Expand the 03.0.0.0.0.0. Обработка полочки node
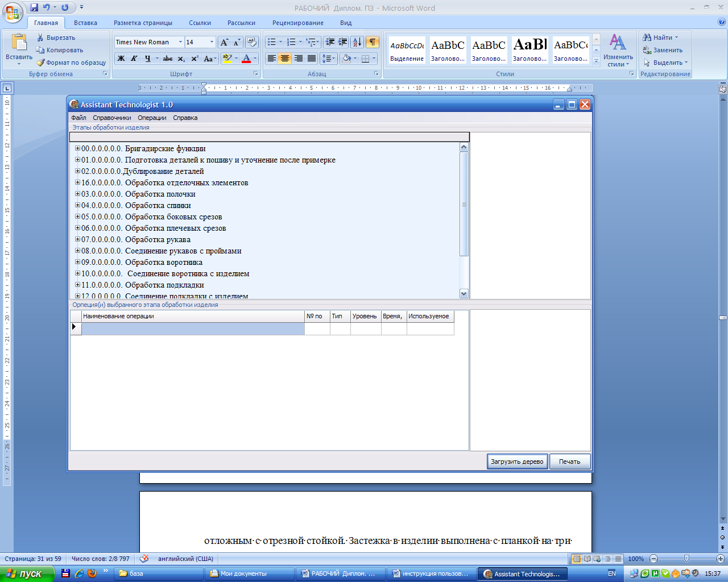The width and height of the screenshot is (728, 582). click(77, 194)
